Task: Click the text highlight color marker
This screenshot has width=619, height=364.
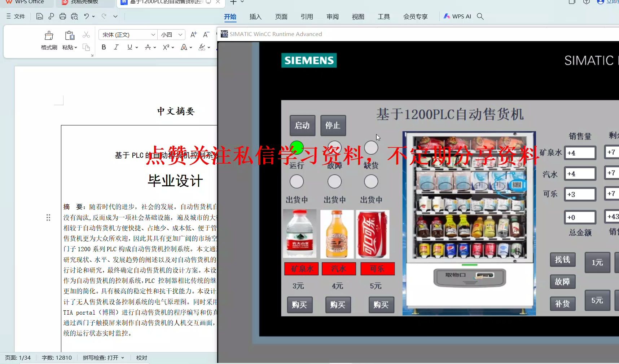Action: coord(202,47)
